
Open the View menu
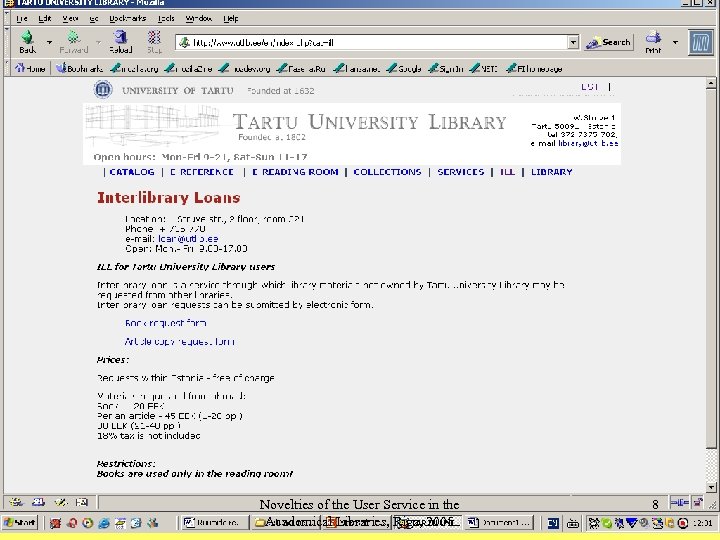pyautogui.click(x=70, y=18)
